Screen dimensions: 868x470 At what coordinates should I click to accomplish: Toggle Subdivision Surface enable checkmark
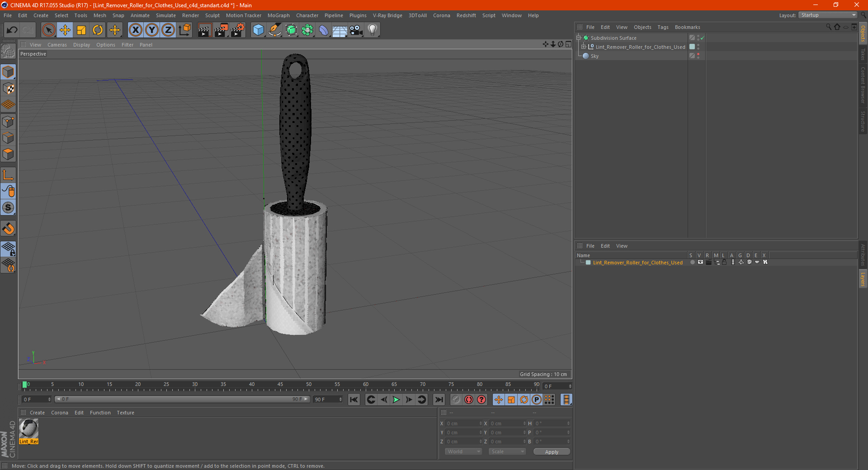(x=702, y=38)
